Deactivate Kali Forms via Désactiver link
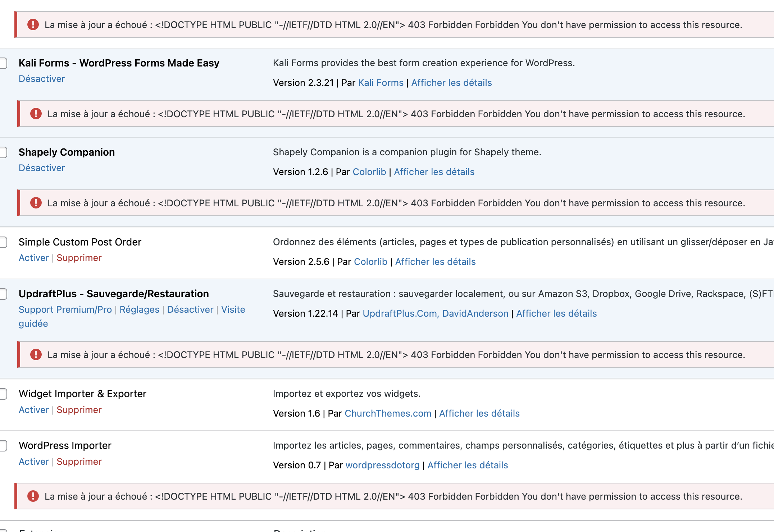 42,79
